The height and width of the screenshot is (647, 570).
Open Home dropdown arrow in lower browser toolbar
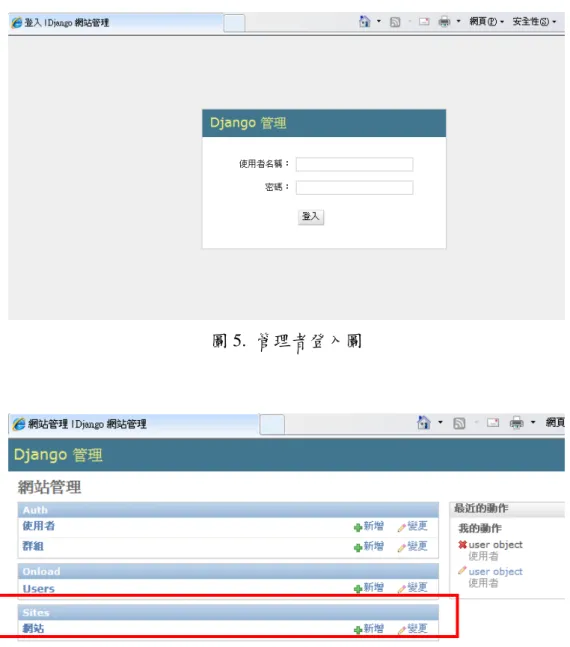tap(440, 422)
